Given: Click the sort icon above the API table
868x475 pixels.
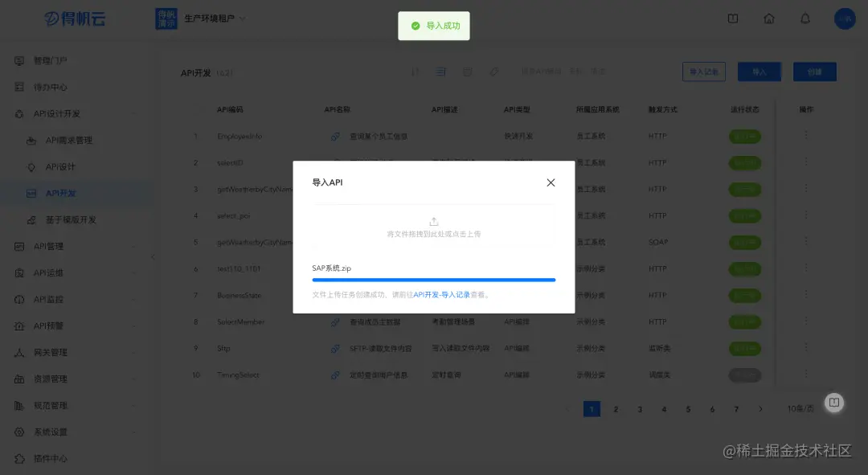Looking at the screenshot, I should [x=415, y=72].
